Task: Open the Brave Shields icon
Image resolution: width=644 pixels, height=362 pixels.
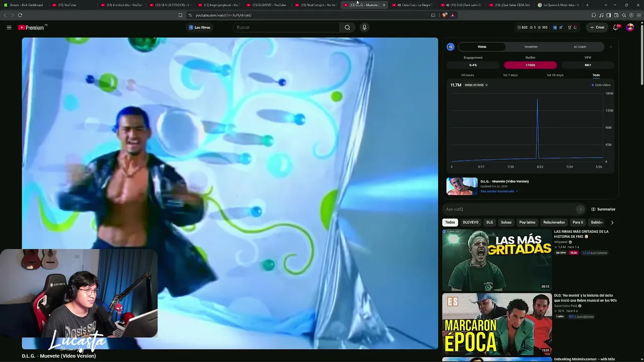Action: coord(444,15)
